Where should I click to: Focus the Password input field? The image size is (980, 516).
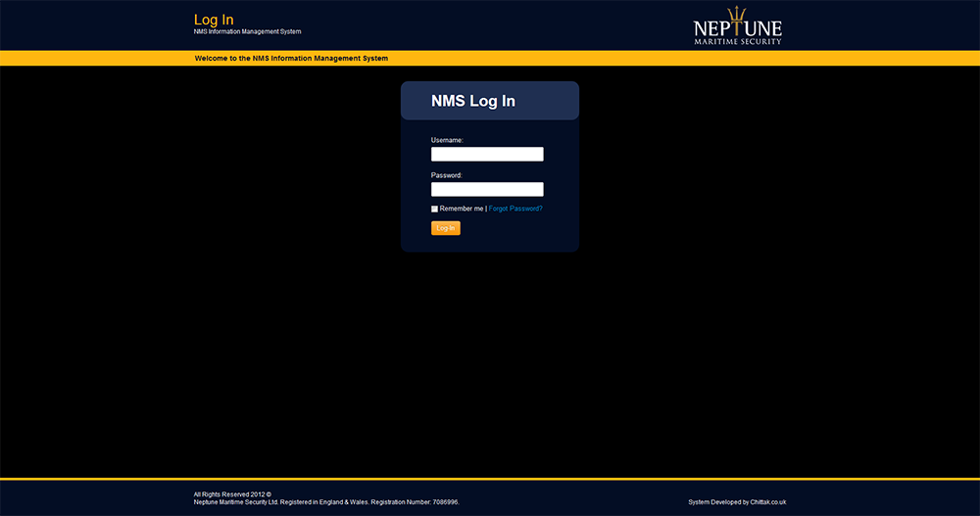point(487,189)
